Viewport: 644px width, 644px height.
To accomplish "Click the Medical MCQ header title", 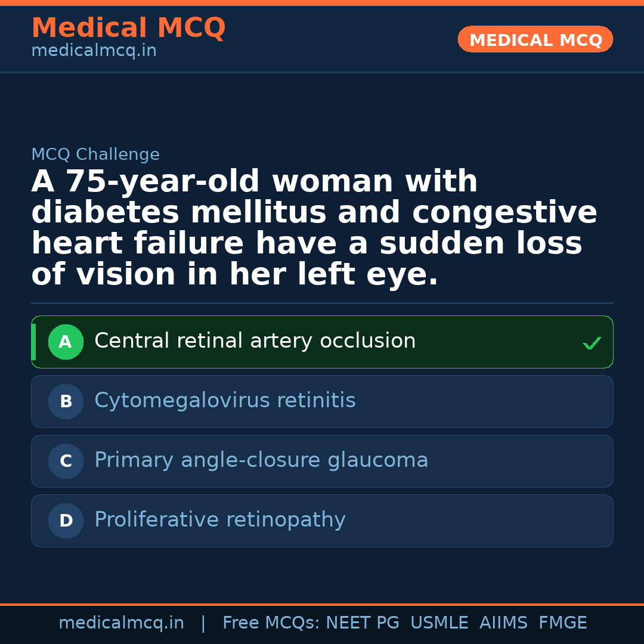I will click(128, 28).
